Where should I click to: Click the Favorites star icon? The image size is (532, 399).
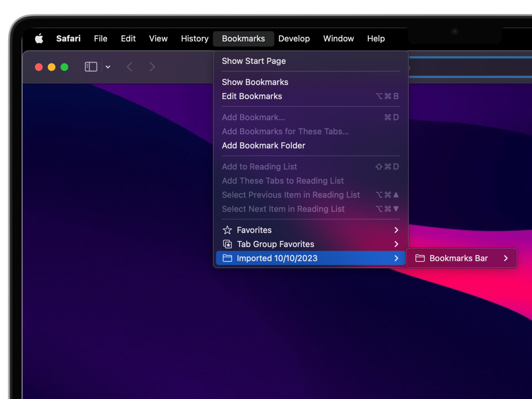point(227,230)
